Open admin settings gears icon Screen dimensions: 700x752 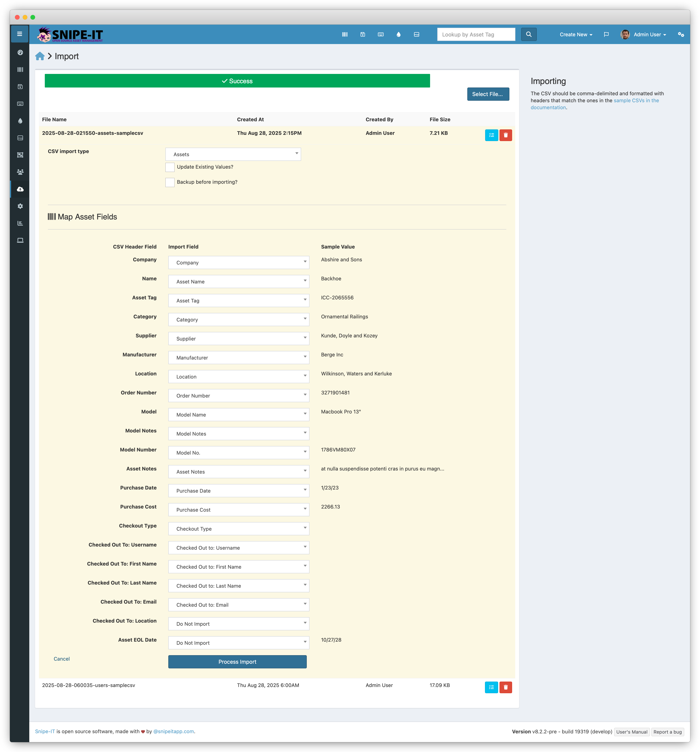coord(681,34)
